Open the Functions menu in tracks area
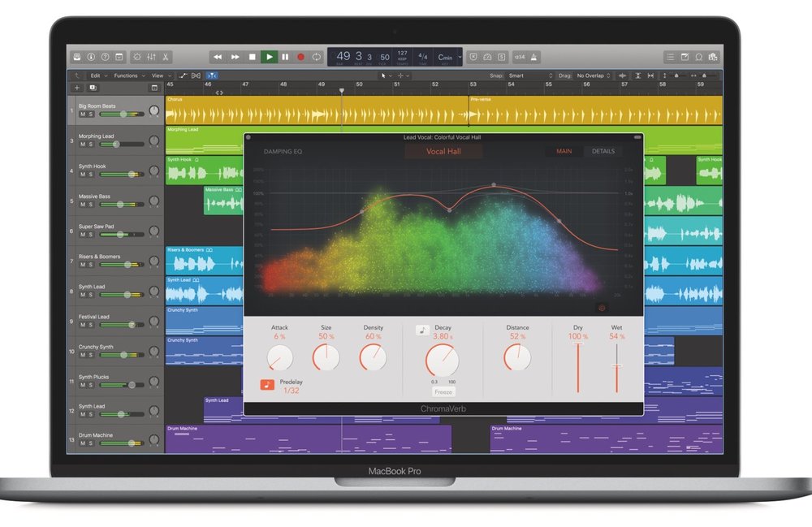 pyautogui.click(x=129, y=76)
